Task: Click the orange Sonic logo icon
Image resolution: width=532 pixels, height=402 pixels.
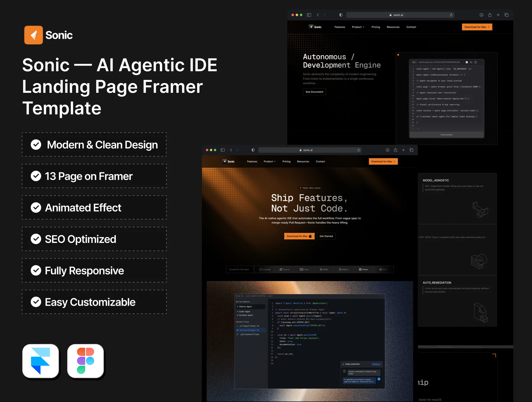Action: tap(33, 35)
